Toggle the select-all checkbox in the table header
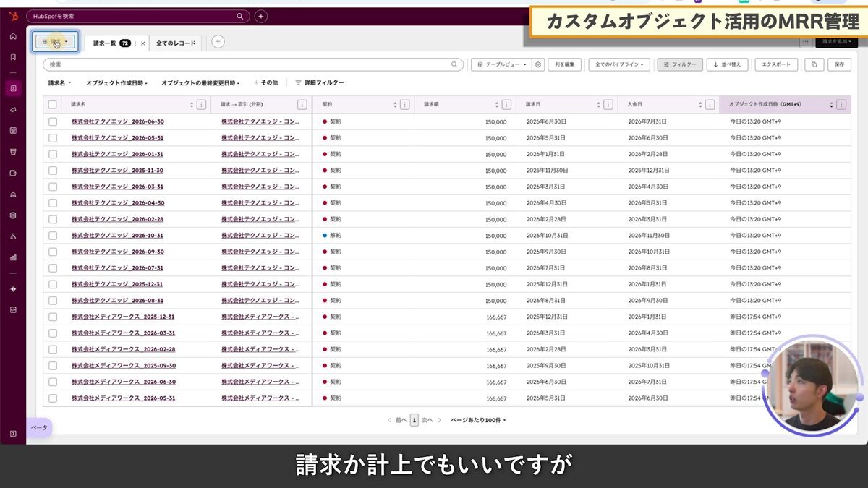The image size is (868, 488). (x=52, y=104)
